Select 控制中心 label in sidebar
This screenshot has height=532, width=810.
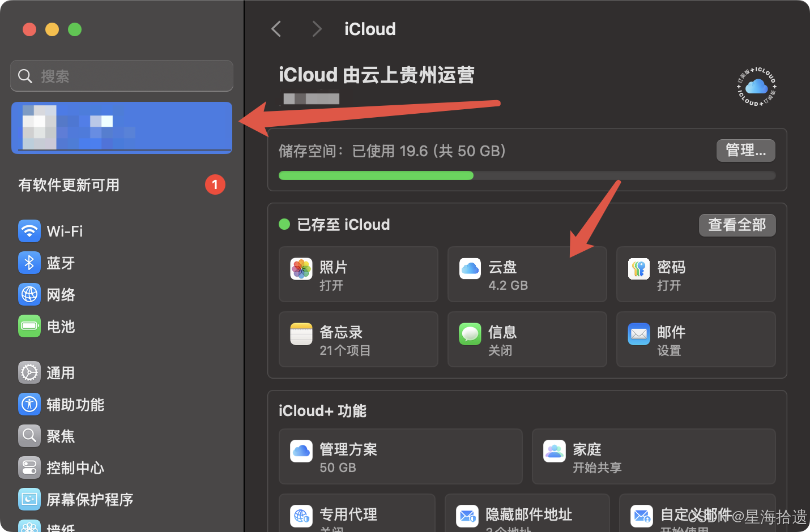point(75,467)
